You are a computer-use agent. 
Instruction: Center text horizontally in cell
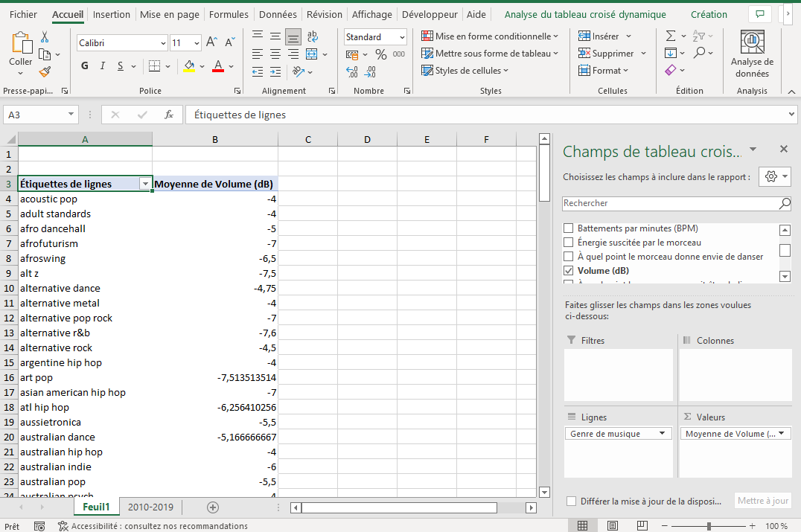275,54
